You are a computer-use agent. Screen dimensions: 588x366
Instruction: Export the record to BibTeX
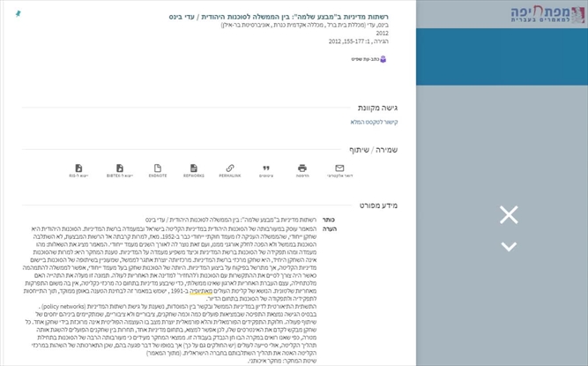pos(120,168)
